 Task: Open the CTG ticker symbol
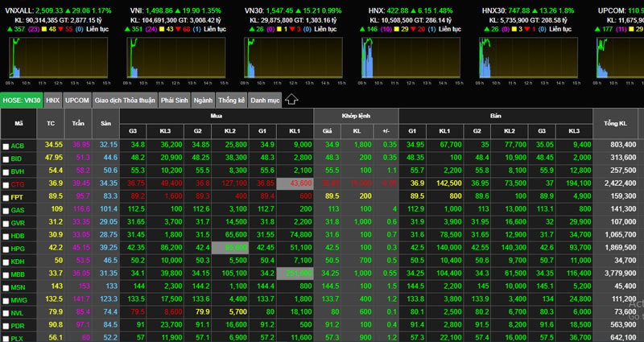click(x=19, y=183)
